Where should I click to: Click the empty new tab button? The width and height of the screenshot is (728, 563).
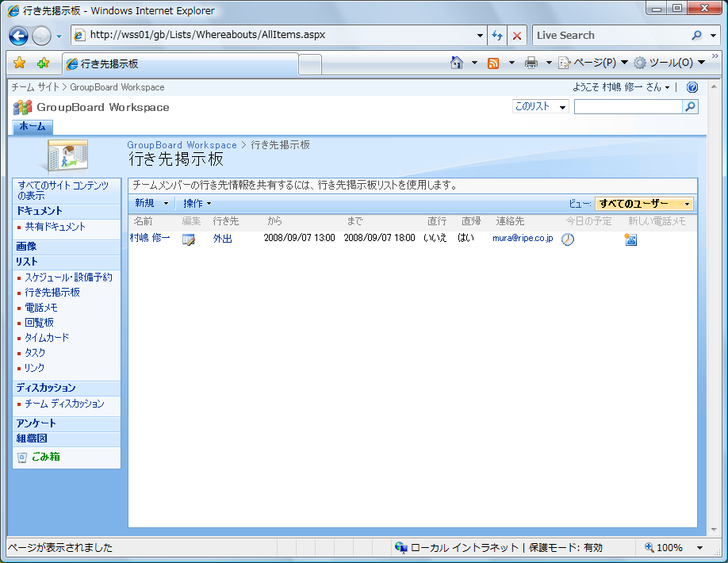[310, 64]
